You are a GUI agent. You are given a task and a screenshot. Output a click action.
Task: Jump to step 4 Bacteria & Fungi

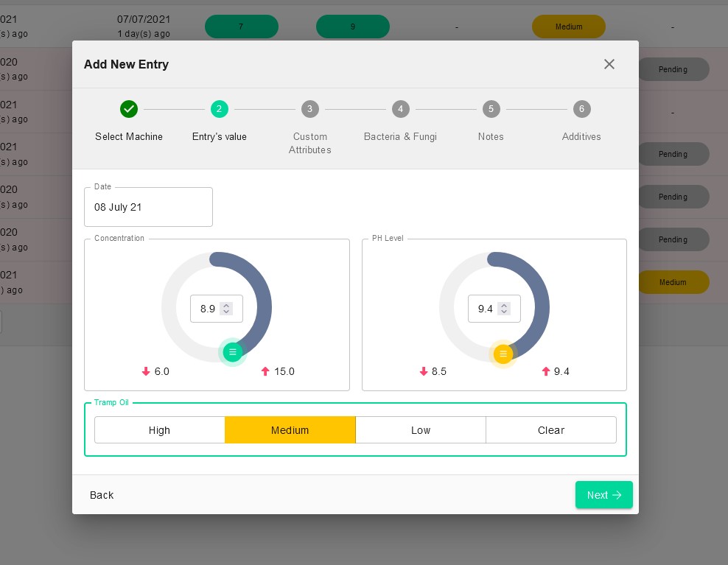(x=400, y=109)
